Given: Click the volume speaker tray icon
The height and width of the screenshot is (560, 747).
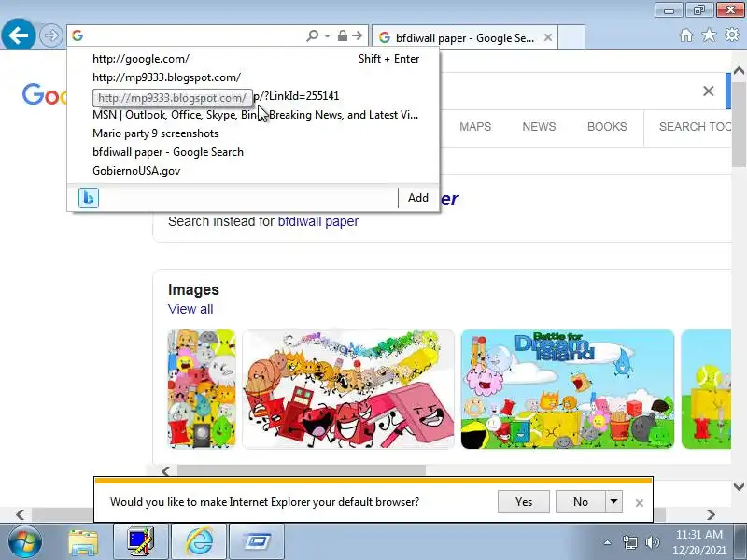Looking at the screenshot, I should click(652, 542).
